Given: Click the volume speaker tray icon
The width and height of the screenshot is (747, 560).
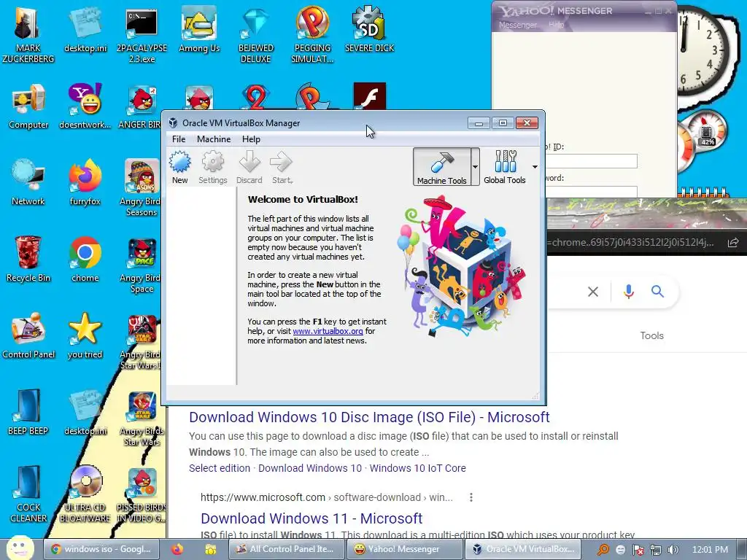Looking at the screenshot, I should [x=673, y=550].
